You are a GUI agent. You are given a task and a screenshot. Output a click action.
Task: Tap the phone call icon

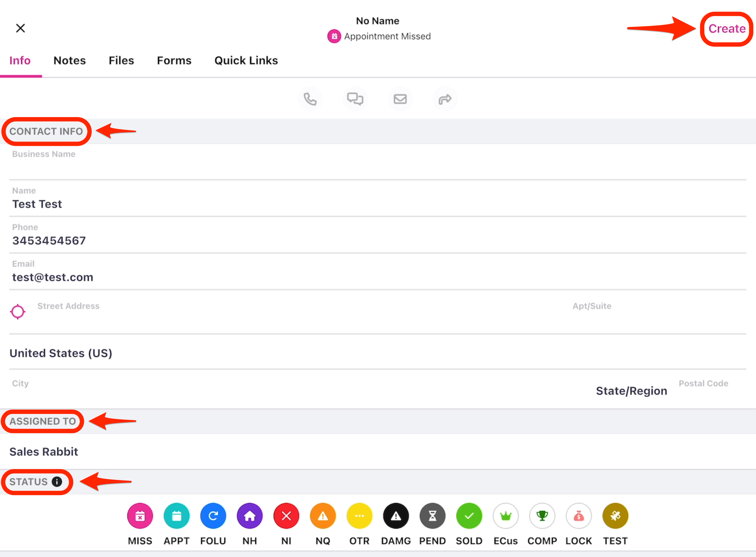click(310, 99)
